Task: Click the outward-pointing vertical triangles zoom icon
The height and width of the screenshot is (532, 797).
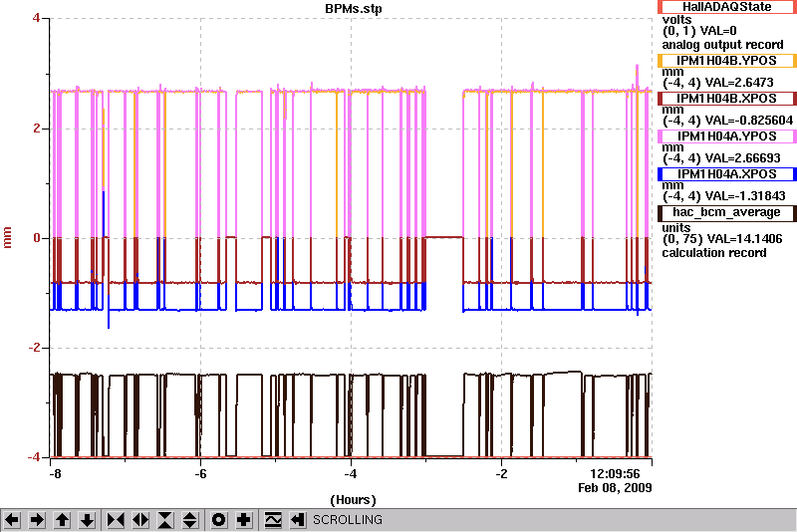Action: [190, 520]
